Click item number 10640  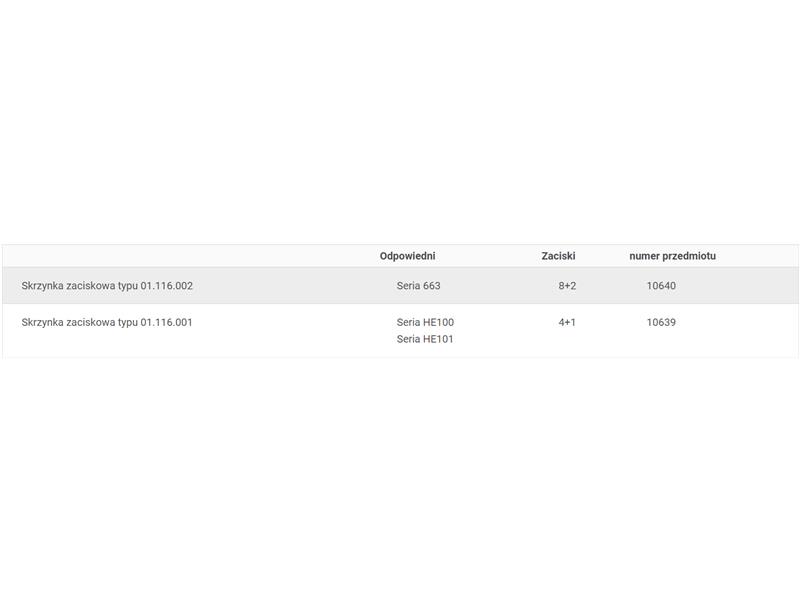click(661, 286)
